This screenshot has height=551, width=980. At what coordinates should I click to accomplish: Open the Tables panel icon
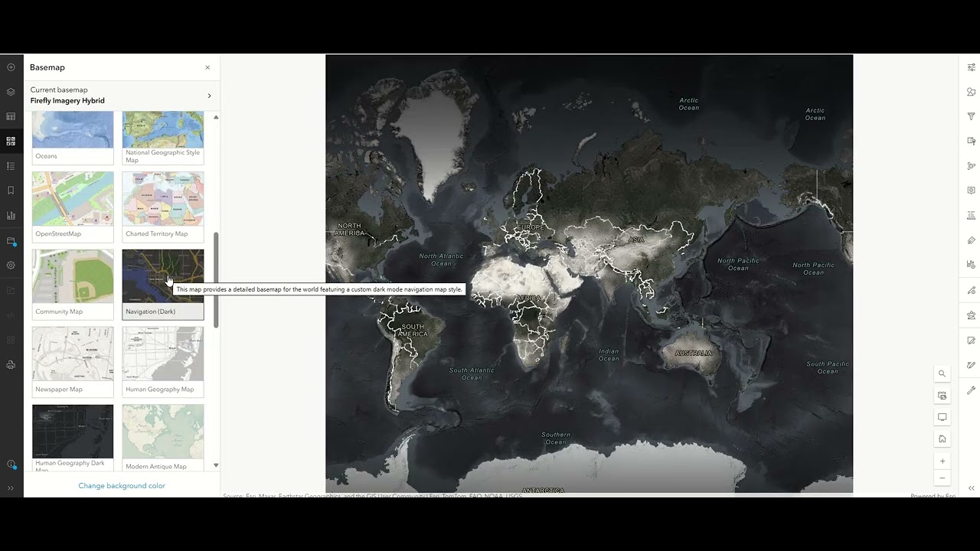11,116
